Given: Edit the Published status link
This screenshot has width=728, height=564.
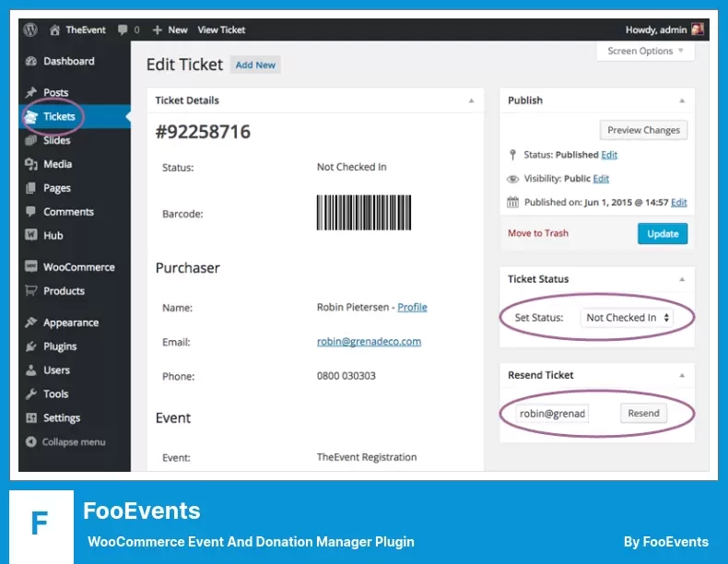Looking at the screenshot, I should tap(609, 155).
